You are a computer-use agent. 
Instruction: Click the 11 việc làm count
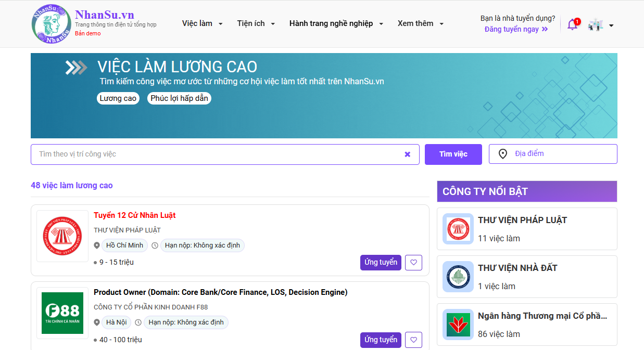[499, 239]
